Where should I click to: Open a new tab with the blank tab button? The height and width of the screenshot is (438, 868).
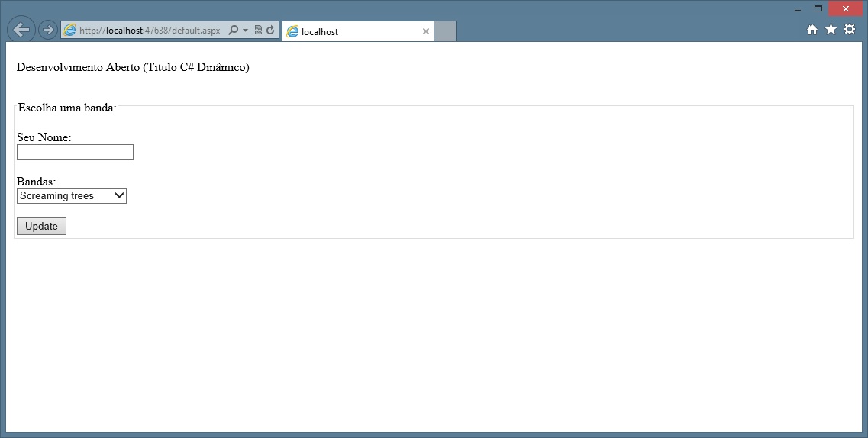pyautogui.click(x=445, y=31)
